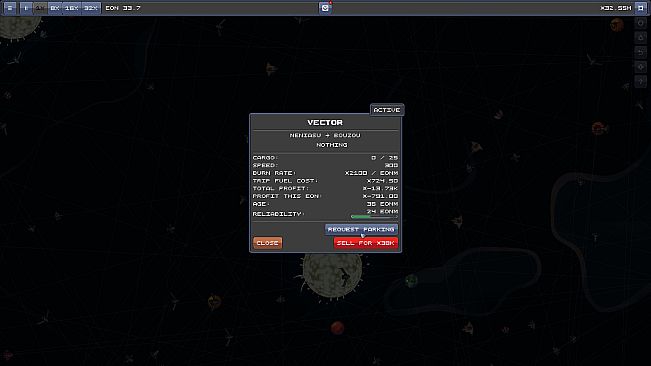Click the Profit This Eon value
This screenshot has width=651, height=366.
(380, 196)
